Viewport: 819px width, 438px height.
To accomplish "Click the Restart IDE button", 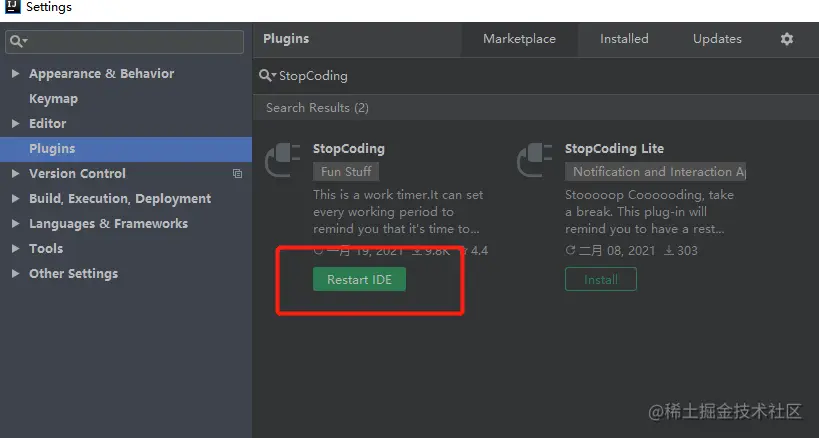I will 359,279.
